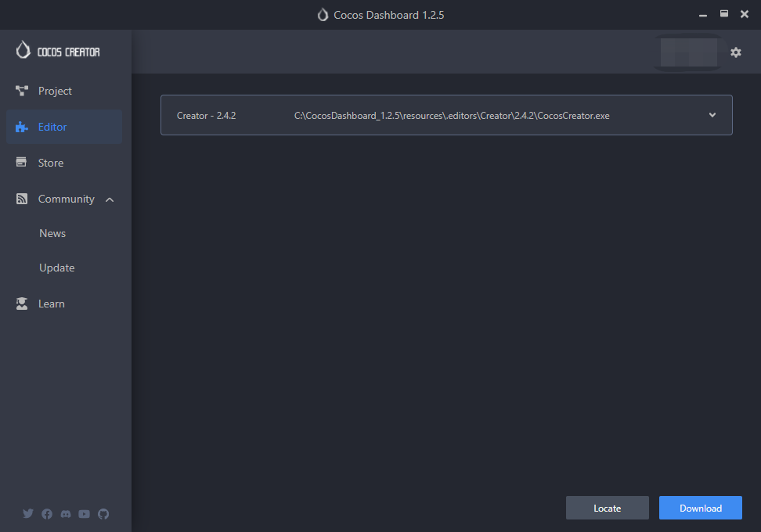Open settings with the gear icon
The width and height of the screenshot is (761, 532).
pyautogui.click(x=736, y=52)
